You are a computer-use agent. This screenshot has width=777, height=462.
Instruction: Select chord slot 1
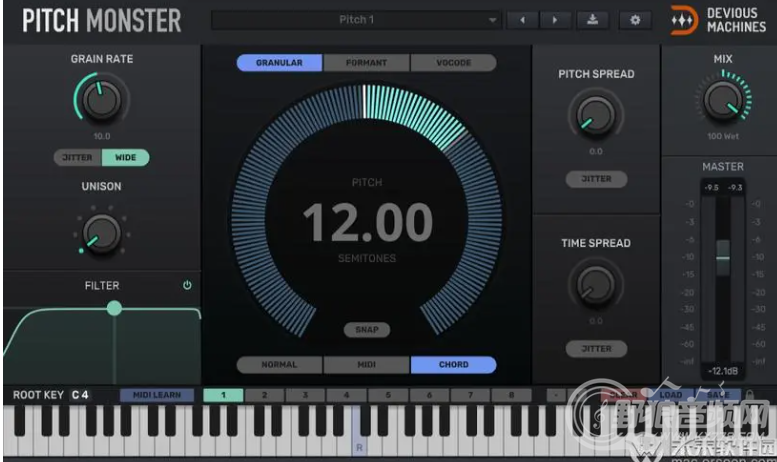[x=223, y=395]
